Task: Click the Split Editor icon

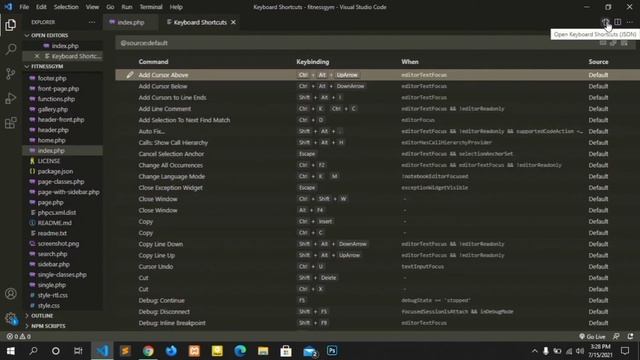Action: (618, 22)
